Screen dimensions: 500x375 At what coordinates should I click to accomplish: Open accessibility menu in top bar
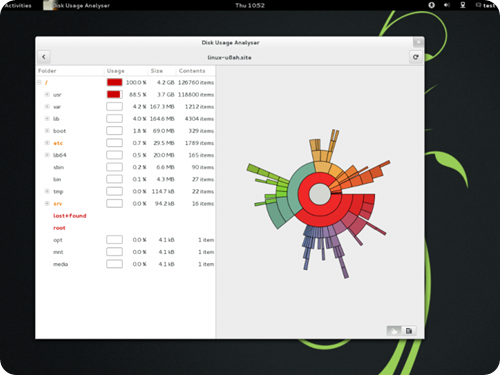[431, 5]
